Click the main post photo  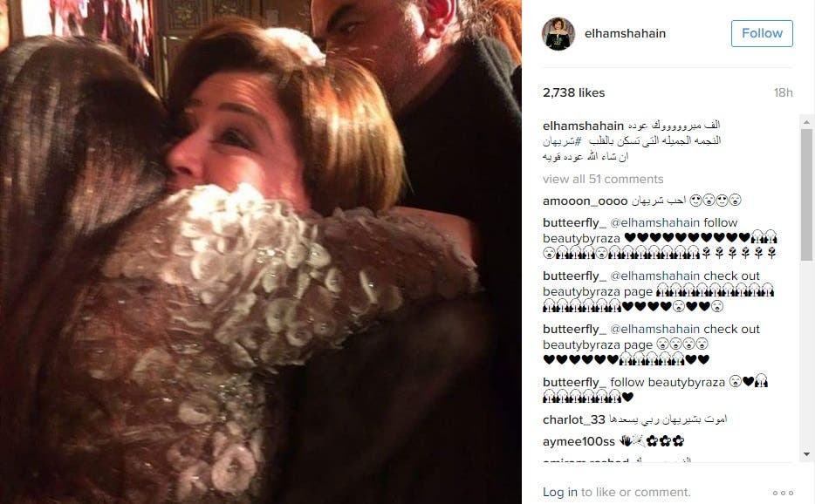[x=260, y=252]
